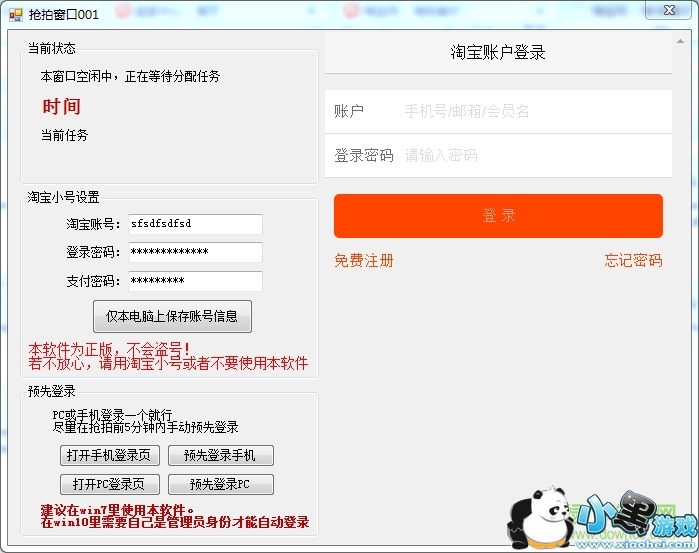Click 打开手机登录页 button
The image size is (699, 553).
(110, 455)
